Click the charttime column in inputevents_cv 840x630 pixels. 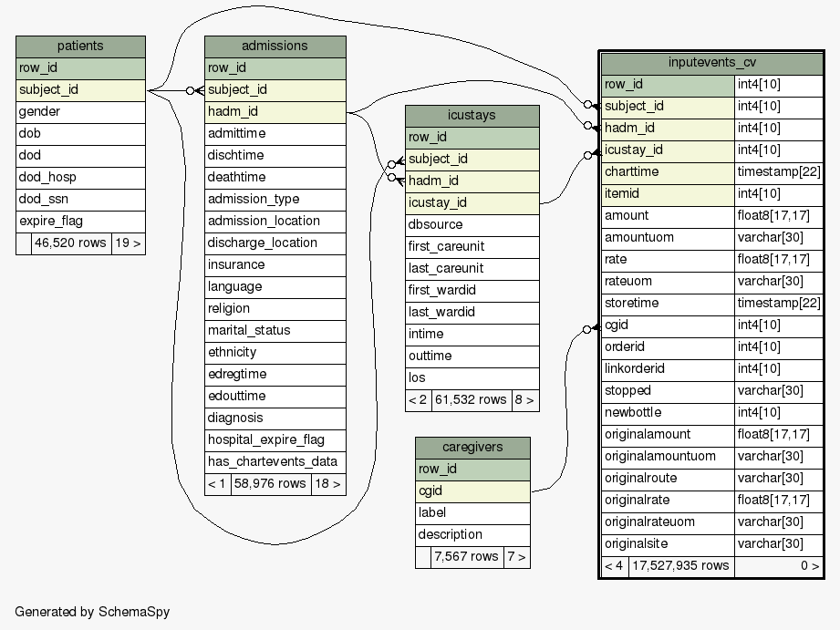[667, 172]
